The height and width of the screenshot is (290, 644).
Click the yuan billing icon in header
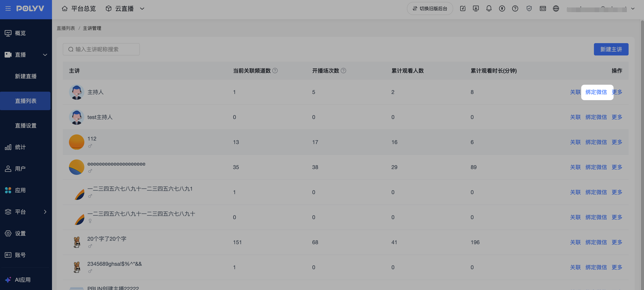point(502,8)
